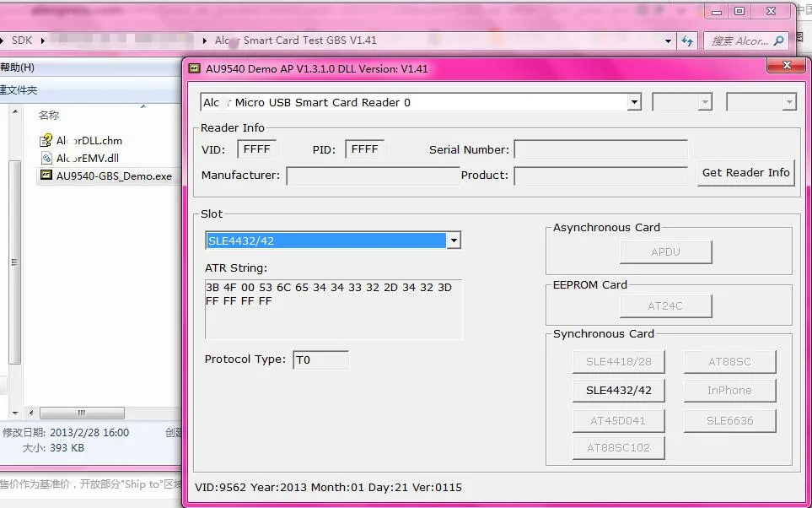Open the second empty combo box beside reader list
812x508 pixels.
(682, 102)
